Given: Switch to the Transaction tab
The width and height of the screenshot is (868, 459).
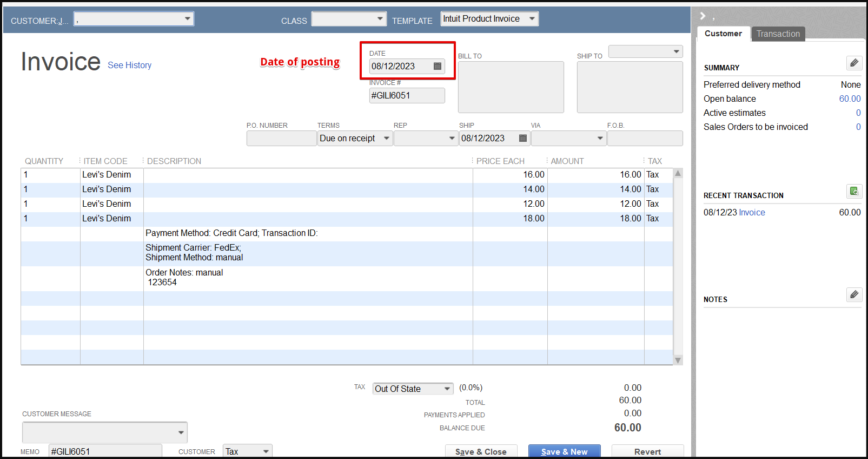Looking at the screenshot, I should pos(778,34).
